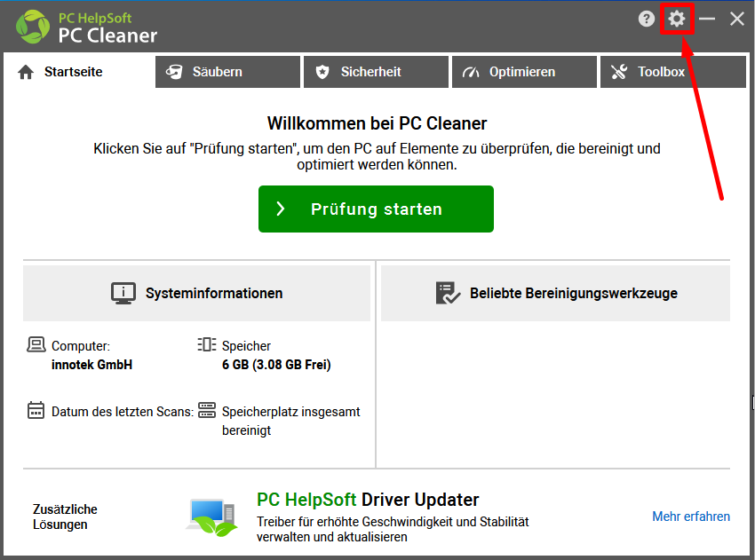This screenshot has height=560, width=755.
Task: Start the scan with Prüfung starten
Action: click(376, 209)
